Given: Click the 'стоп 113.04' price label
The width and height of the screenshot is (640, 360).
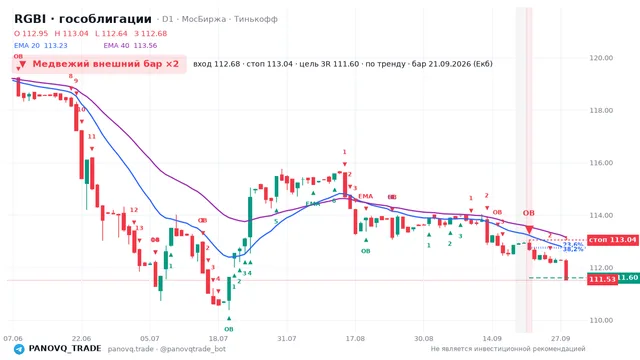Looking at the screenshot, I should [613, 240].
